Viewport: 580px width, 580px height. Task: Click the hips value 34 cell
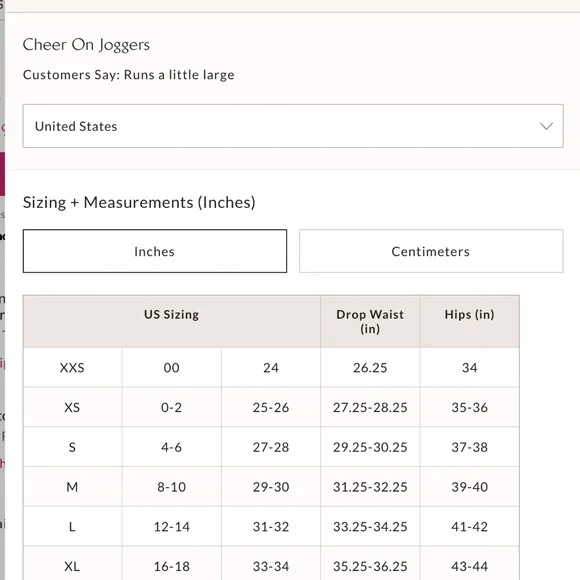tap(470, 367)
